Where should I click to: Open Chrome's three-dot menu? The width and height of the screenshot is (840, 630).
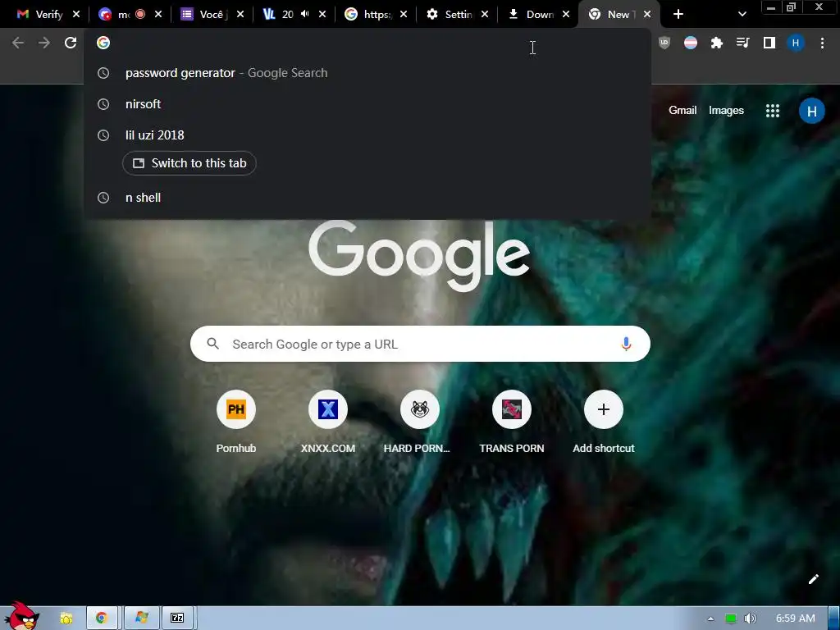(x=822, y=43)
